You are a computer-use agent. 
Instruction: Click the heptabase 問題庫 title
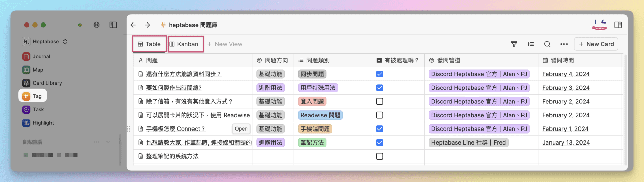193,25
